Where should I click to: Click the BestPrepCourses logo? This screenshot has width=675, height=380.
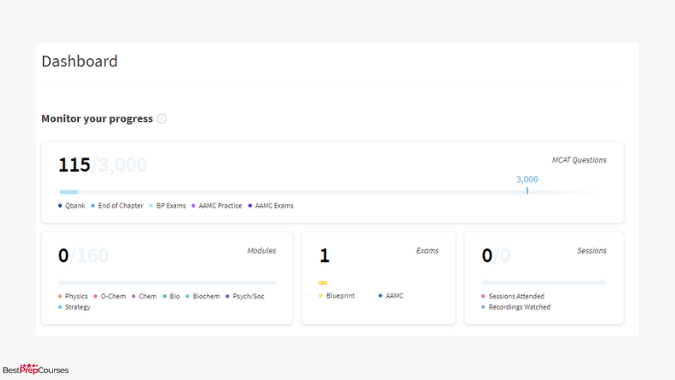click(x=36, y=369)
